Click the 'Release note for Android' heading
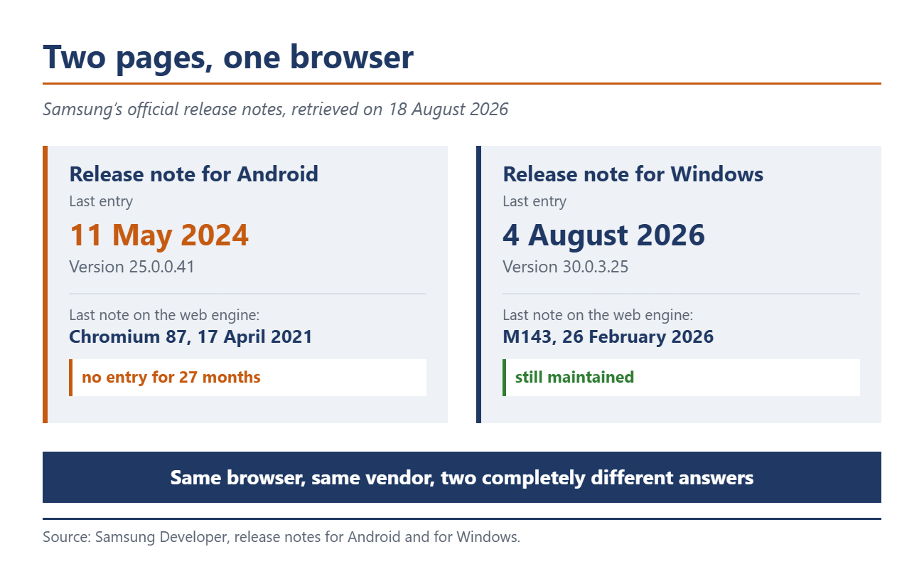Viewport: 924px width, 569px height. click(193, 174)
